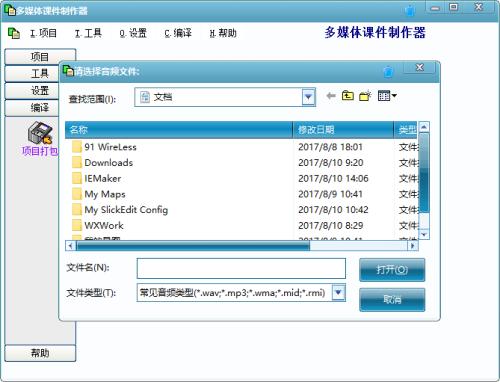Click the 取消 cancel button
The image size is (500, 382).
pos(392,300)
